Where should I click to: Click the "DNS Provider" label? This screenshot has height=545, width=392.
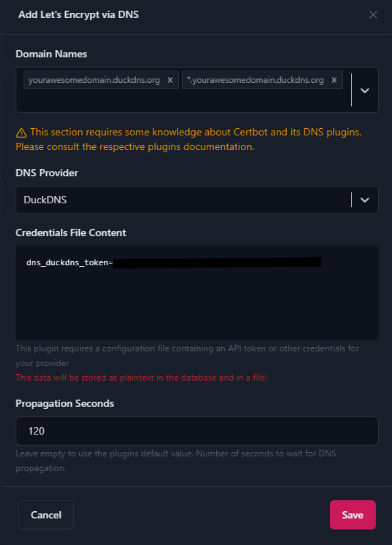47,173
